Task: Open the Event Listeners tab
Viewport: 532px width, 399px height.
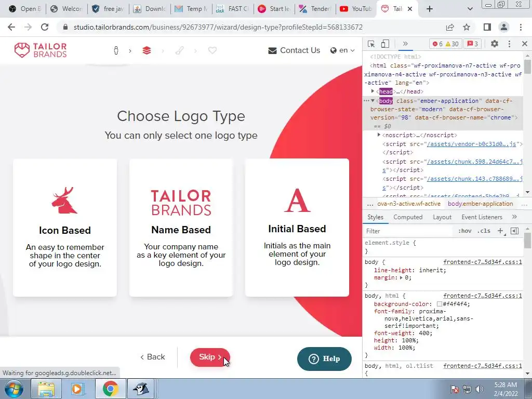Action: coord(482,217)
